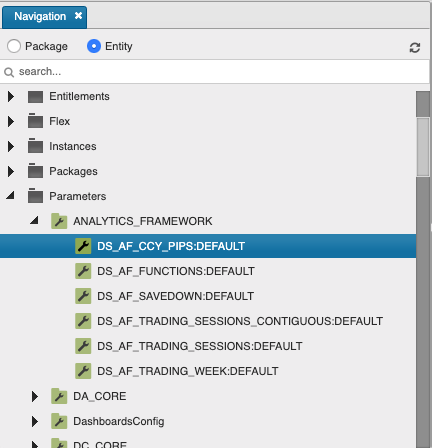Select the Packages tree item
The image size is (432, 448).
[x=73, y=171]
